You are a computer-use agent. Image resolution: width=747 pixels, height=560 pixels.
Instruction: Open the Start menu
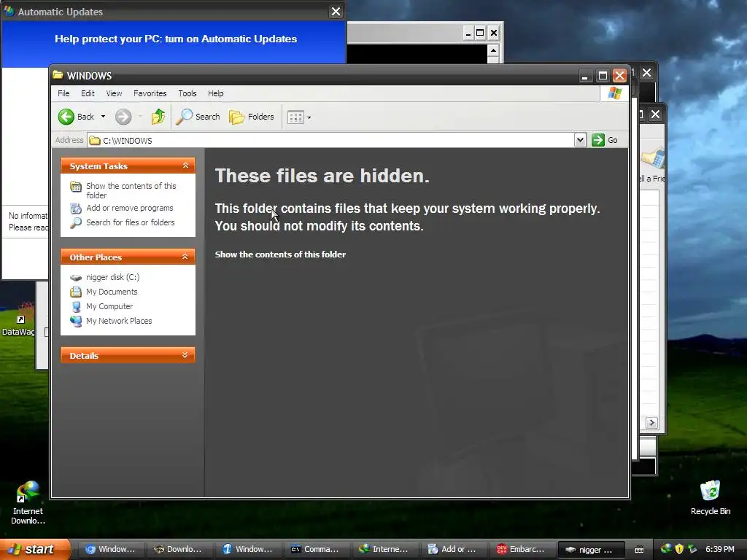point(34,549)
